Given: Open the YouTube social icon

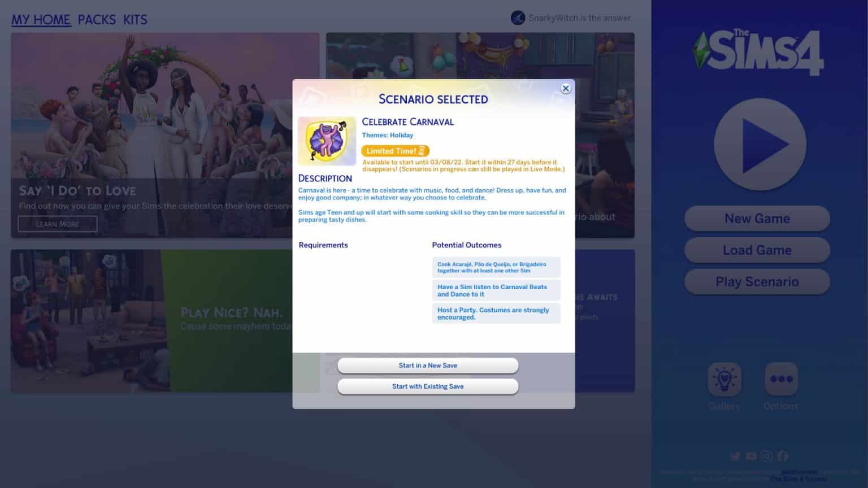Looking at the screenshot, I should (751, 456).
